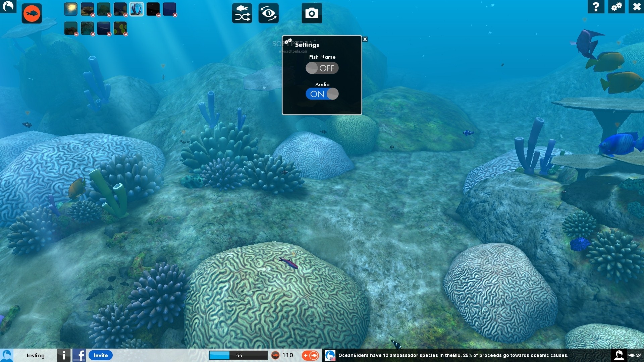The height and width of the screenshot is (362, 644).
Task: Click the OceanElders logo in the news ticker
Action: click(x=330, y=355)
